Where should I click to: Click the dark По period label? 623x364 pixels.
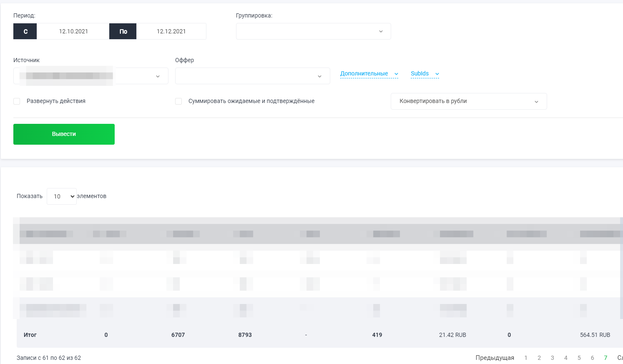pos(123,31)
